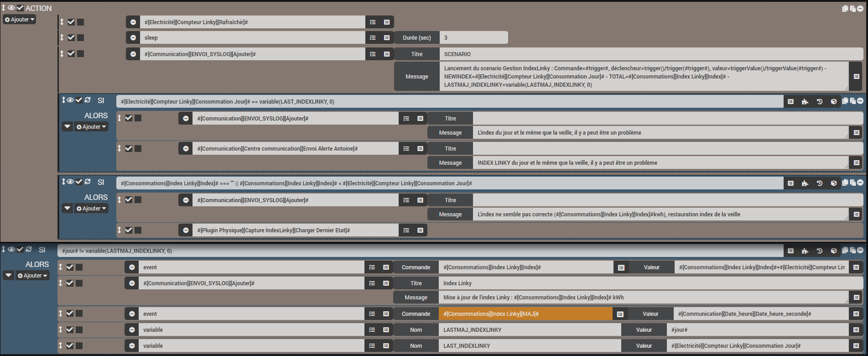Delete the SI block testing LAST_INDEXLINKY
This screenshot has height=356, width=868.
860,101
